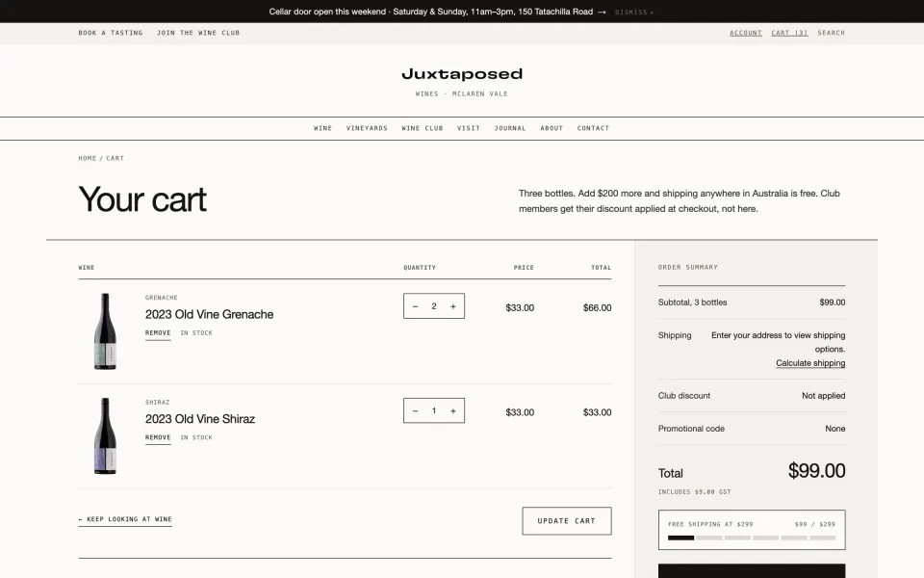
Task: Click the Update Cart button
Action: 567,521
